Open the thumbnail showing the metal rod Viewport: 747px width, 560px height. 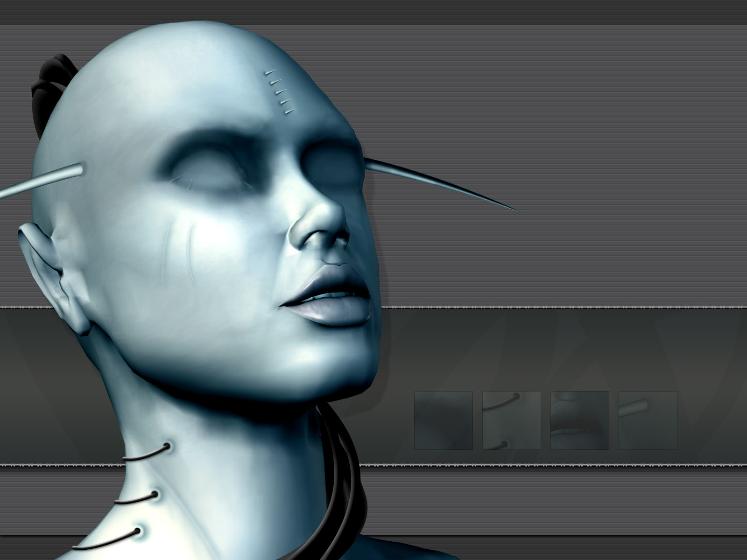[648, 420]
